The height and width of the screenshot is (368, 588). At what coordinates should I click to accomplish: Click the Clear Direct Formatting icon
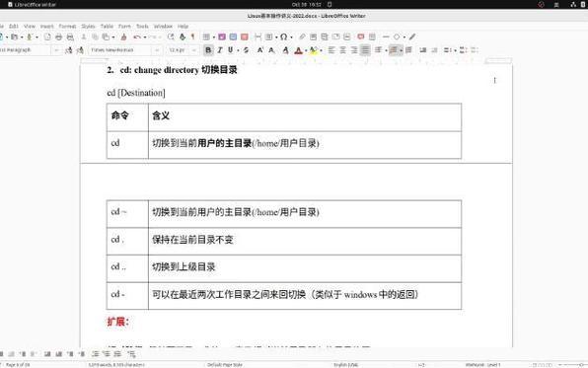tap(286, 50)
